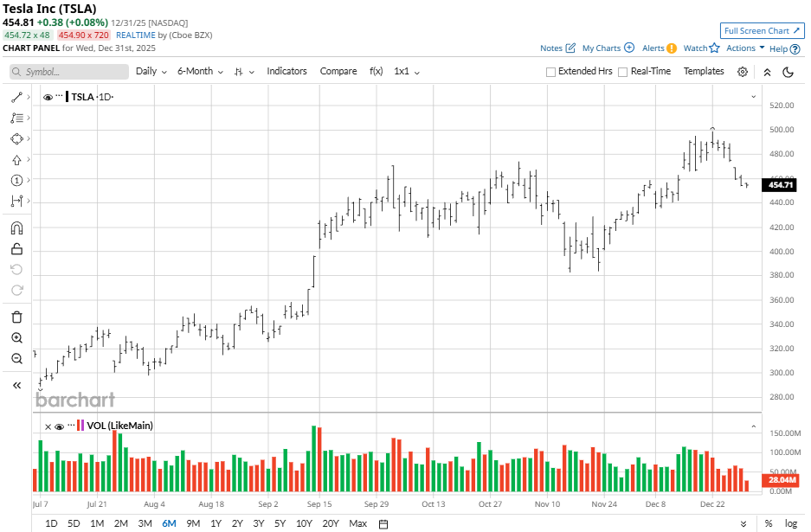The height and width of the screenshot is (532, 811).
Task: Click the Alerts exclamation icon
Action: pyautogui.click(x=672, y=48)
